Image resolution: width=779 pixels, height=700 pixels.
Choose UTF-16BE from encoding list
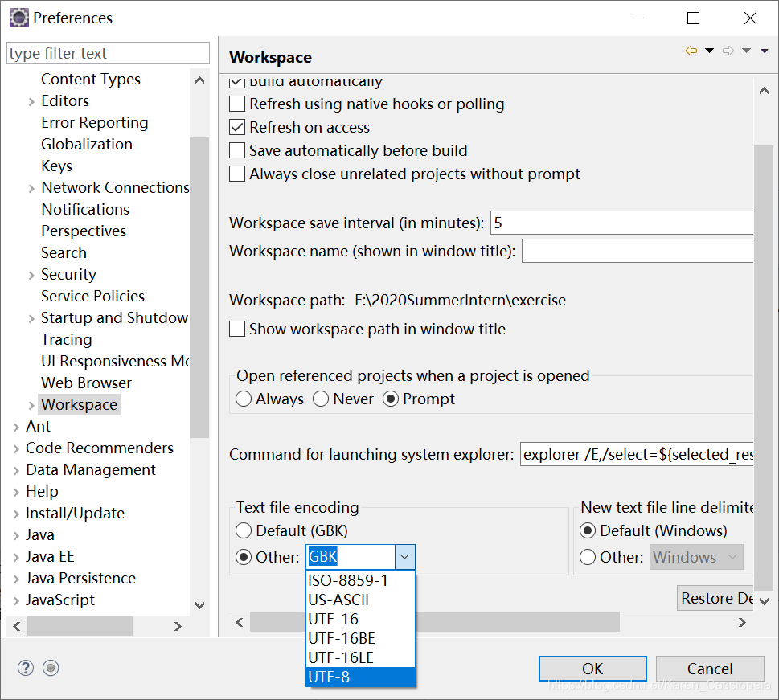tap(360, 638)
